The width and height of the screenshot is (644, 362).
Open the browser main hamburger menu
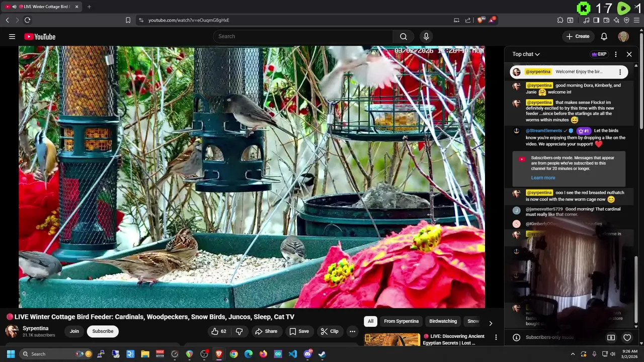click(x=637, y=20)
